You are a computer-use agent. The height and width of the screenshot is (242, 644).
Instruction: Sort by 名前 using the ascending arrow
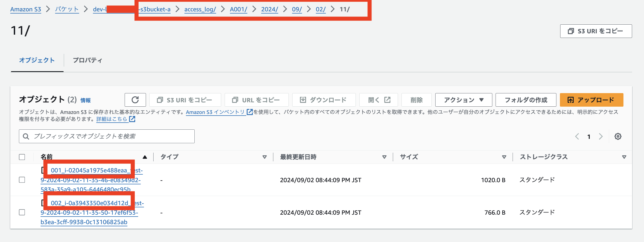(x=145, y=157)
